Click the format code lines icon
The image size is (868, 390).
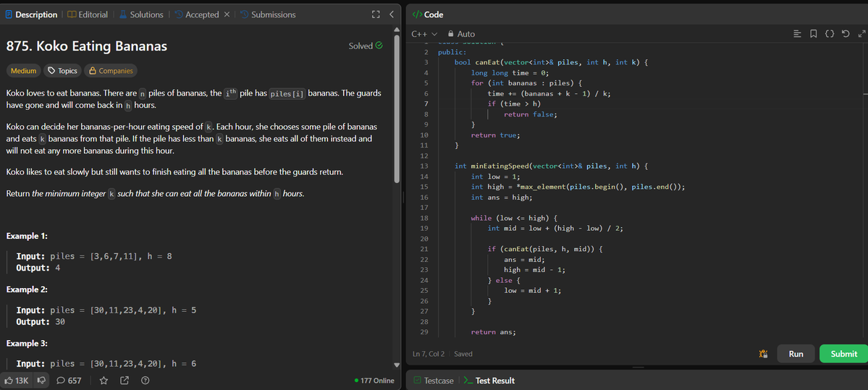coord(798,34)
